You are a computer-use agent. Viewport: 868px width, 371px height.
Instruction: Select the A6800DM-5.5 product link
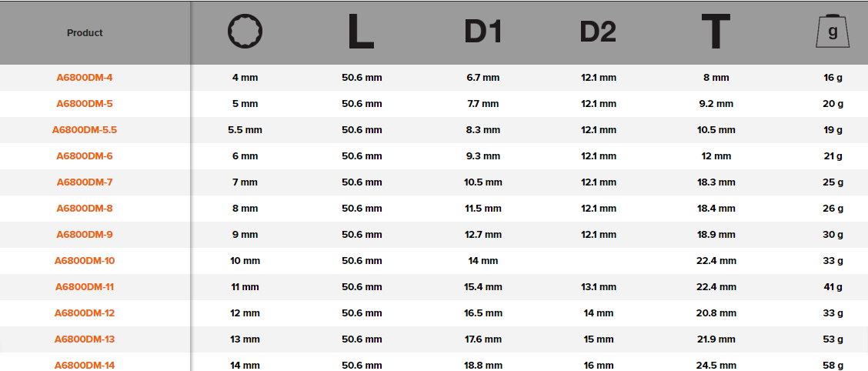pyautogui.click(x=85, y=130)
